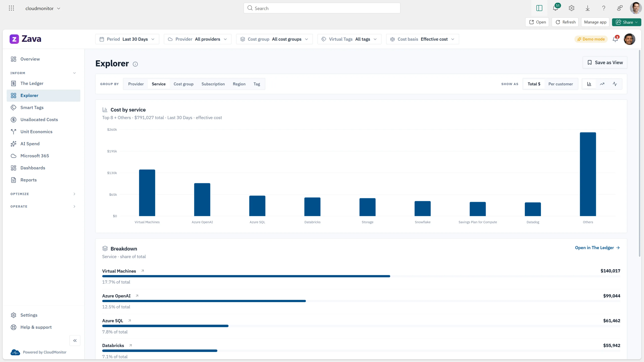
Task: Open the Virtual Tags dropdown
Action: 349,39
